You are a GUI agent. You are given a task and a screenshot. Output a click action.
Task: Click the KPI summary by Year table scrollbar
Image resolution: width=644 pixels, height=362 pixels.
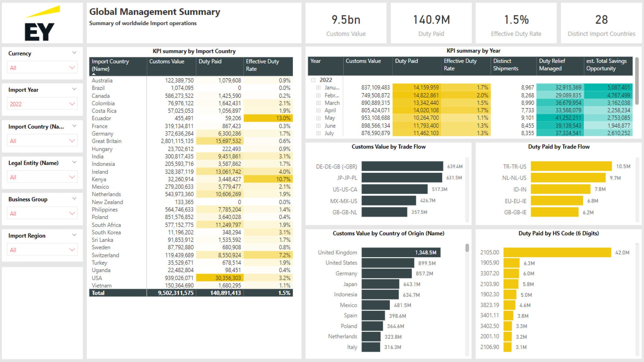[637, 81]
